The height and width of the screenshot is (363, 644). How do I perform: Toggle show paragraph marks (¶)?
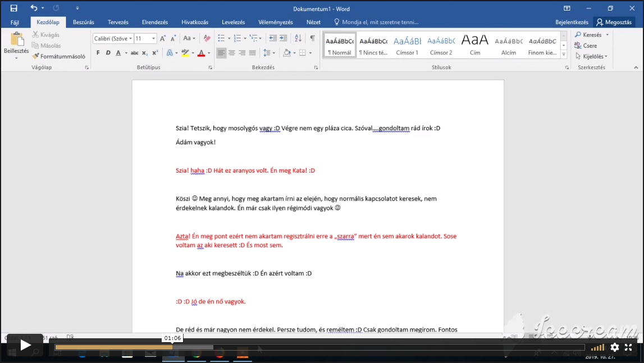click(x=312, y=38)
